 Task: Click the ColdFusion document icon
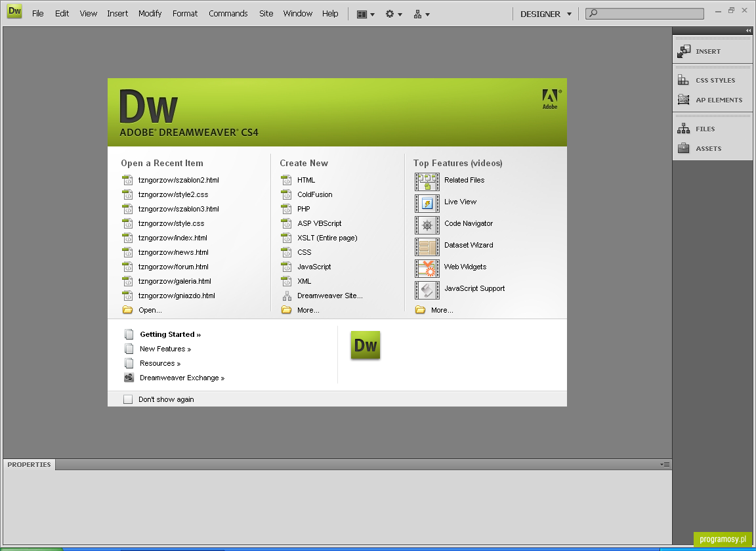[x=286, y=194]
